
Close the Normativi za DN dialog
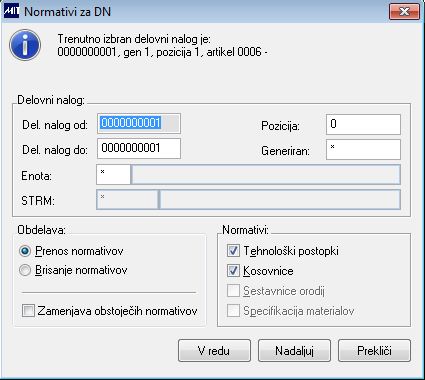404,12
